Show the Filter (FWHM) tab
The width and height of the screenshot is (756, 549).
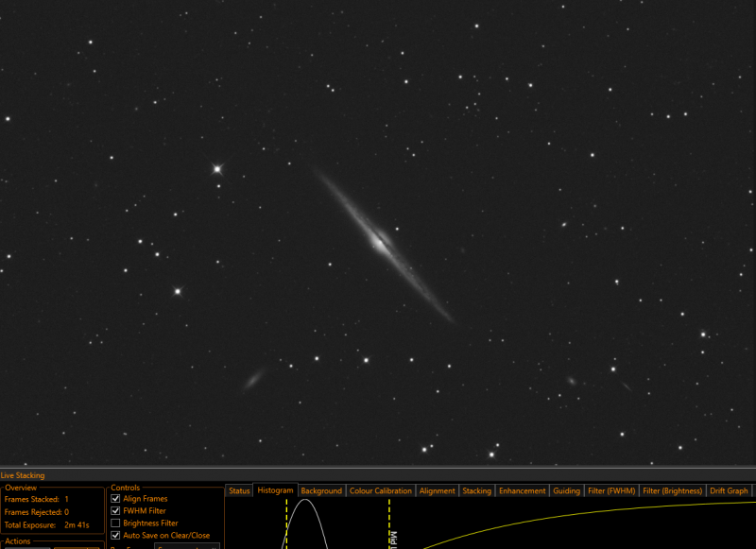click(611, 490)
